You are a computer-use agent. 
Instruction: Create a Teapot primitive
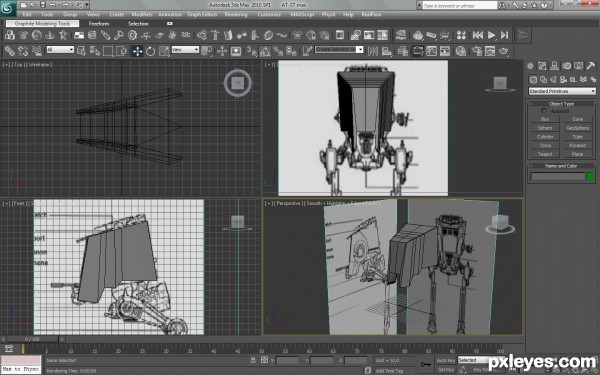545,154
